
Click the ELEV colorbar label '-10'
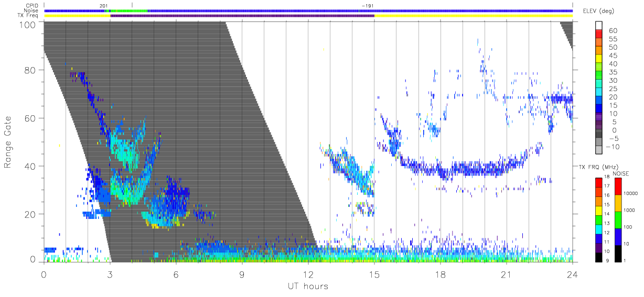(611, 147)
